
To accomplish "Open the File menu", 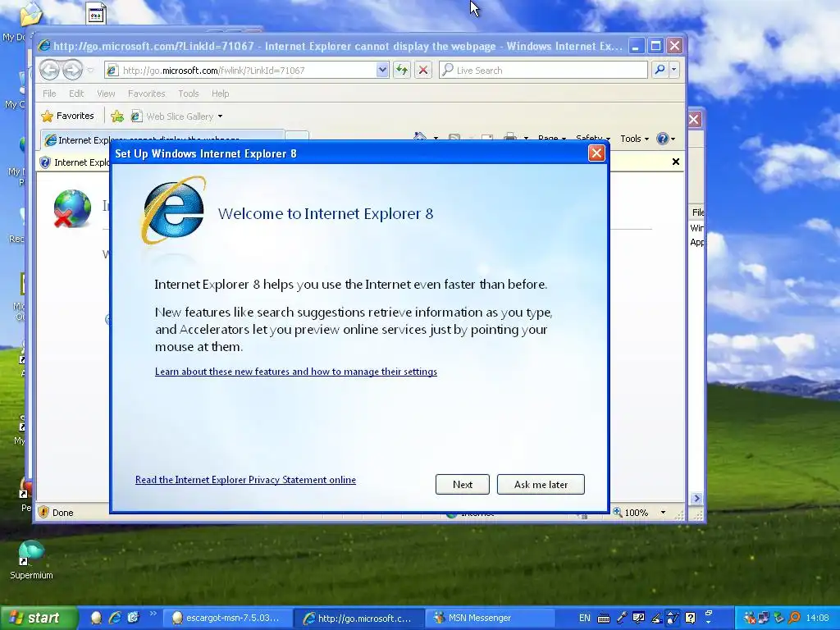I will (49, 94).
